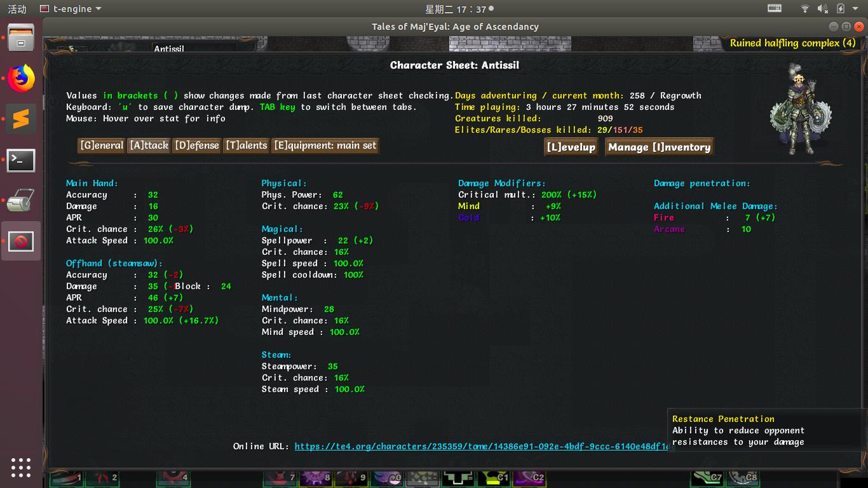The image size is (868, 488).
Task: Click the Phys. Power 62 stat
Action: pos(302,195)
